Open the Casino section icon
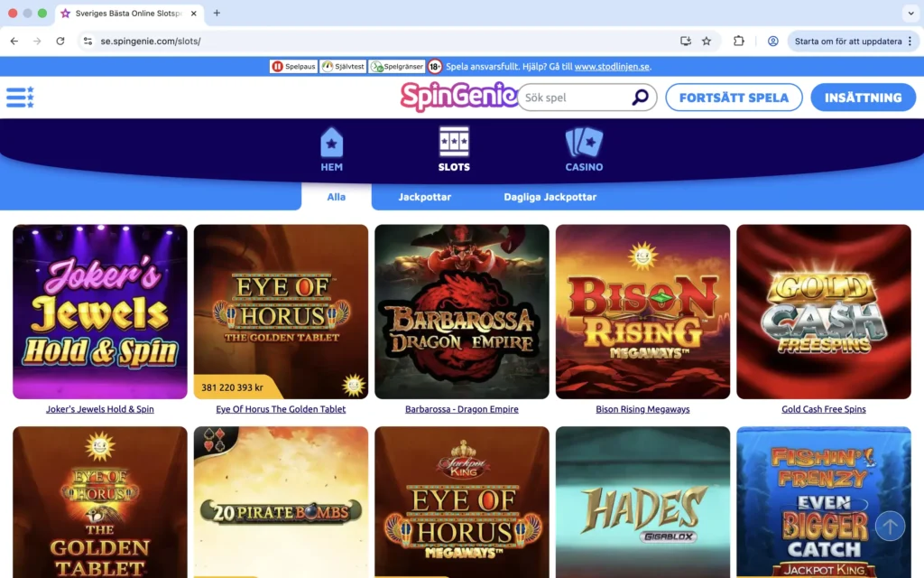This screenshot has height=578, width=924. [x=583, y=142]
